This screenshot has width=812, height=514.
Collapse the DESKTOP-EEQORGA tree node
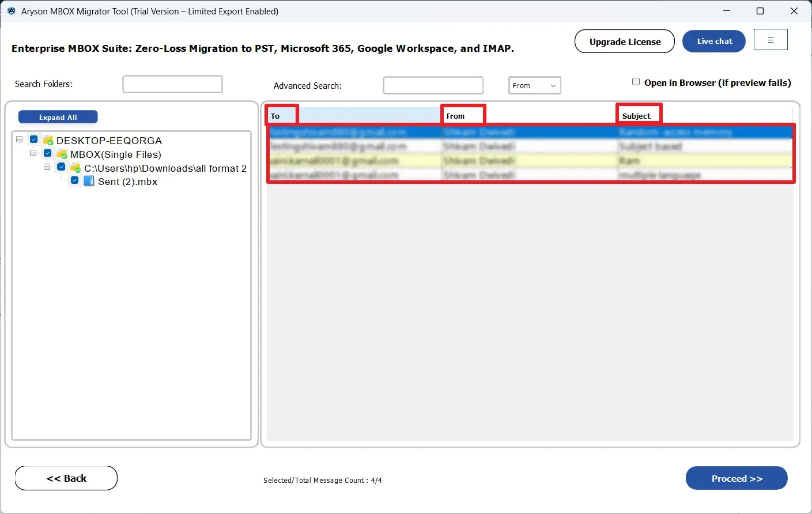coord(20,139)
